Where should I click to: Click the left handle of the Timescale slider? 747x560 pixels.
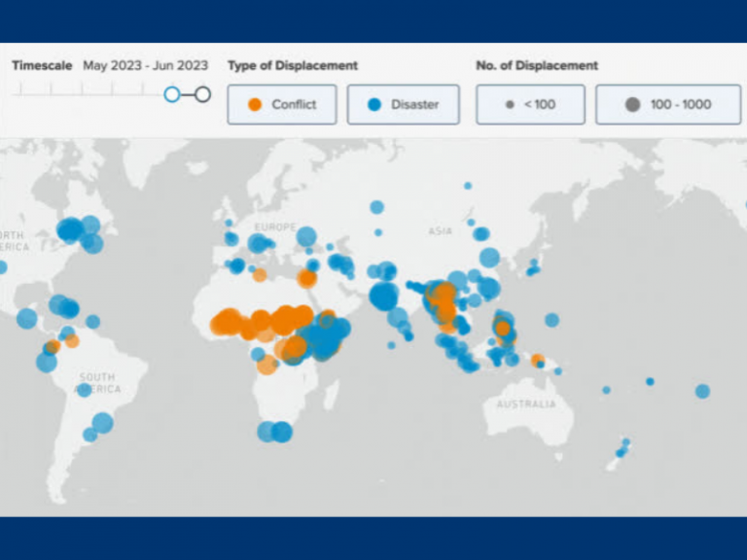172,94
